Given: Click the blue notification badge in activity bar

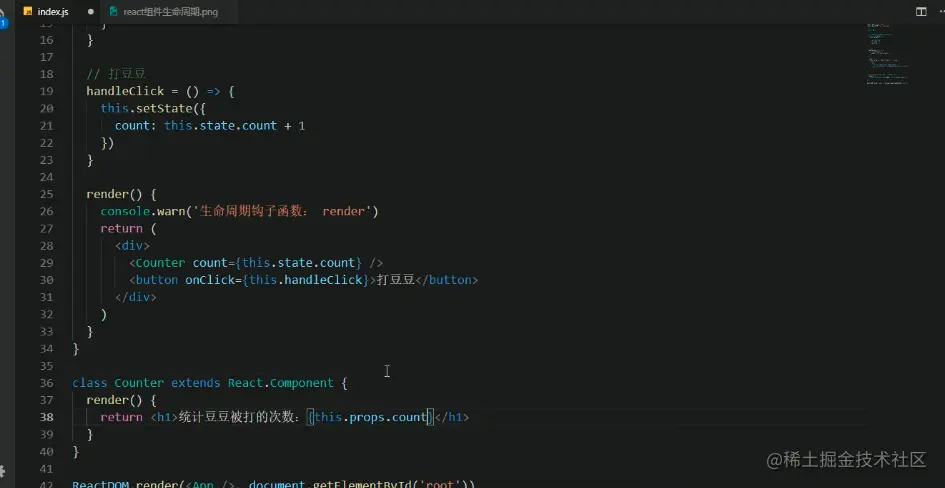Looking at the screenshot, I should point(3,23).
